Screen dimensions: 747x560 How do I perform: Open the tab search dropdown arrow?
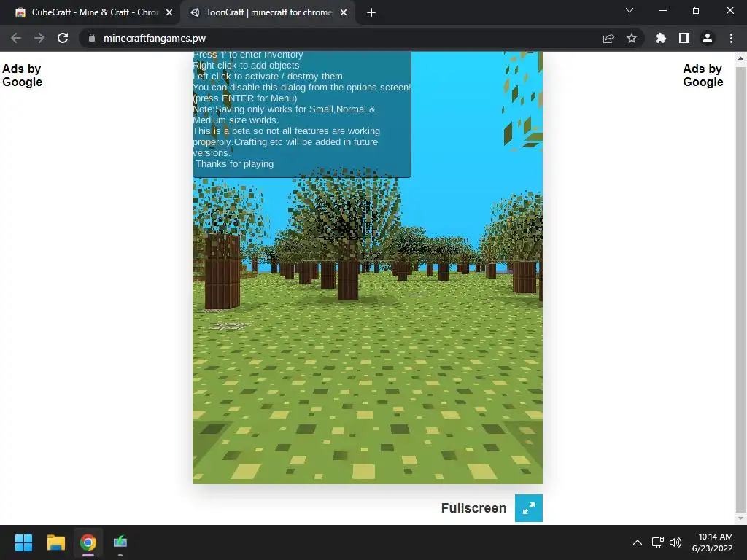pyautogui.click(x=630, y=10)
